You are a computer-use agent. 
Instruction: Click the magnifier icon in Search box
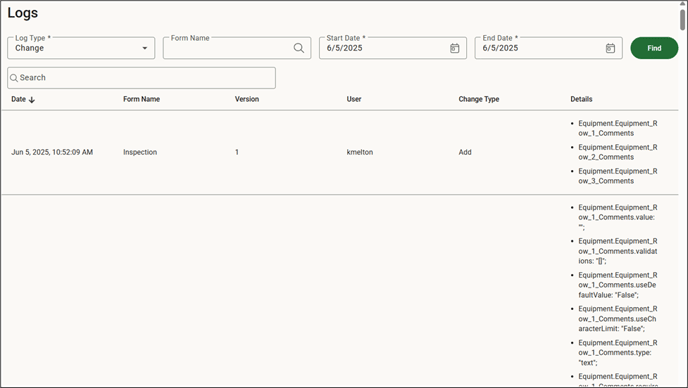coord(14,78)
